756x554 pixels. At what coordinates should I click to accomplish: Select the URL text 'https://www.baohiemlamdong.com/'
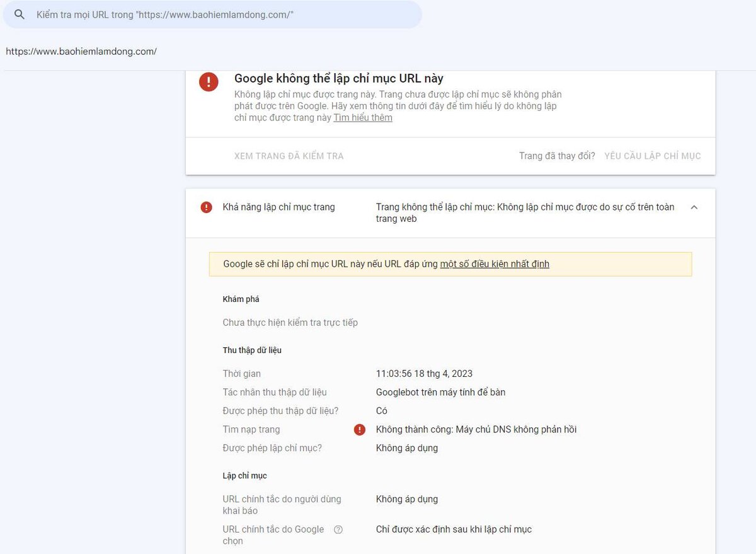81,52
